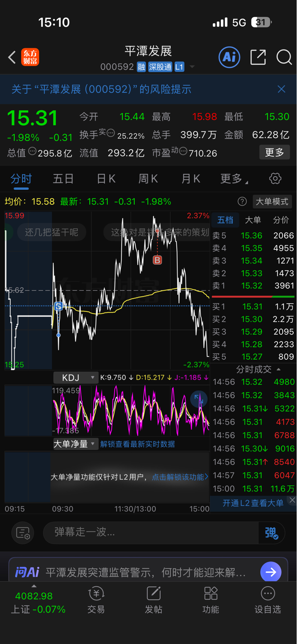
Task: Tap the back arrow icon
Action: 12,57
